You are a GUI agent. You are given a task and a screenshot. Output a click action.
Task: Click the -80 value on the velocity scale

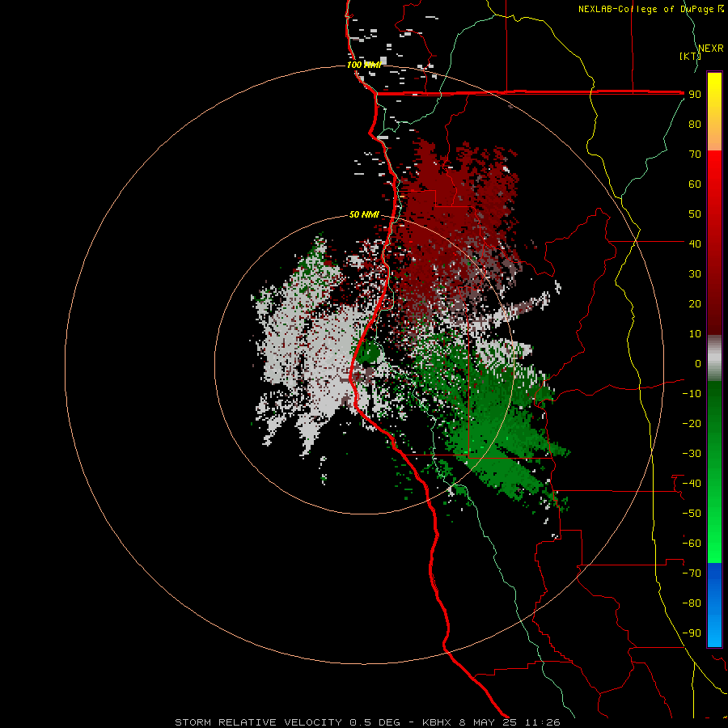point(692,603)
